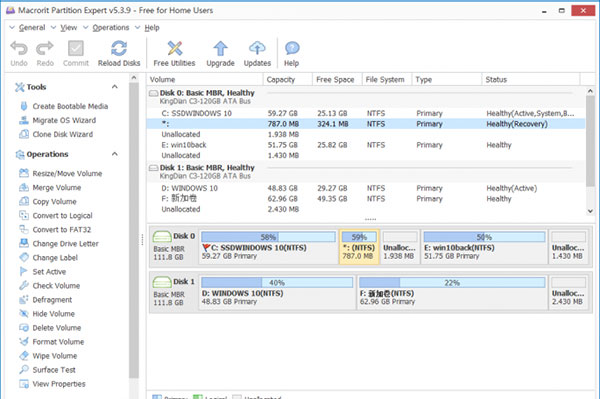Select C: SSDWINDOWS 10 list row
The width and height of the screenshot is (600, 399).
[366, 113]
